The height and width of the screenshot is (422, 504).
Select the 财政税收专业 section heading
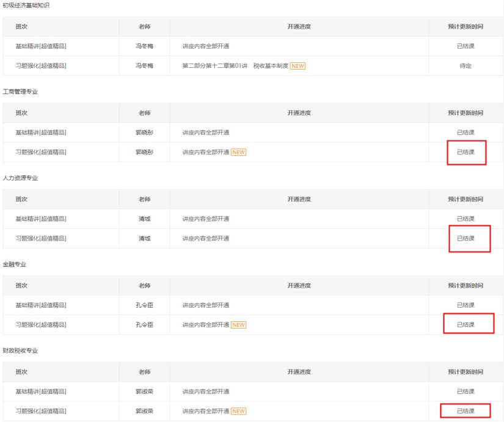[x=20, y=351]
